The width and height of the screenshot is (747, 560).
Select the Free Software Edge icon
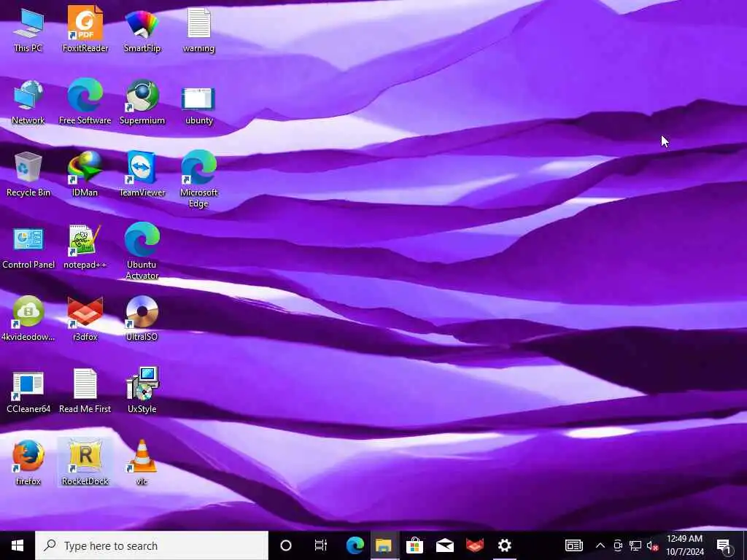click(85, 102)
